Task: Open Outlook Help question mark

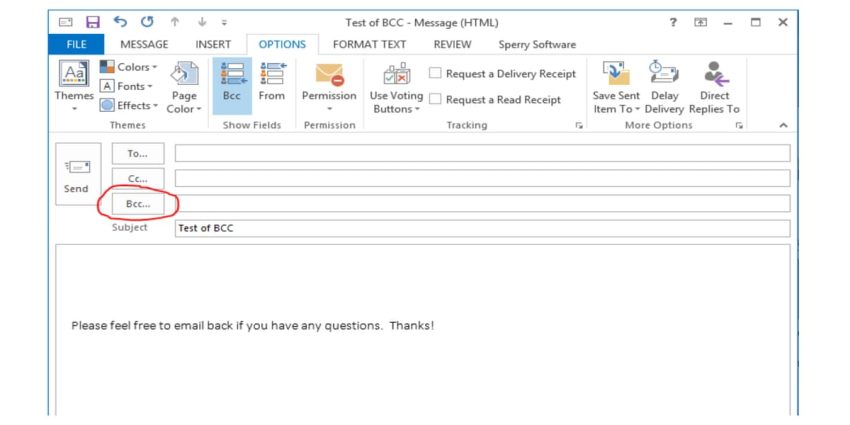Action: (x=673, y=22)
